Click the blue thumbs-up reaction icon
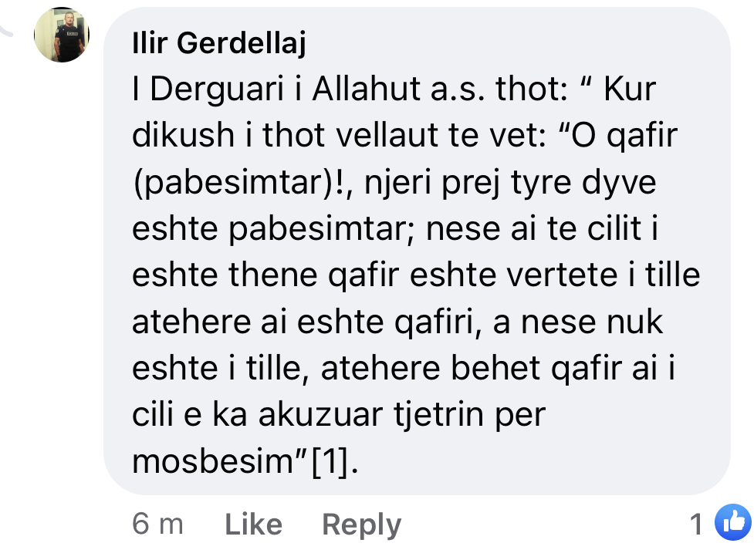The height and width of the screenshot is (560, 754). pyautogui.click(x=733, y=524)
